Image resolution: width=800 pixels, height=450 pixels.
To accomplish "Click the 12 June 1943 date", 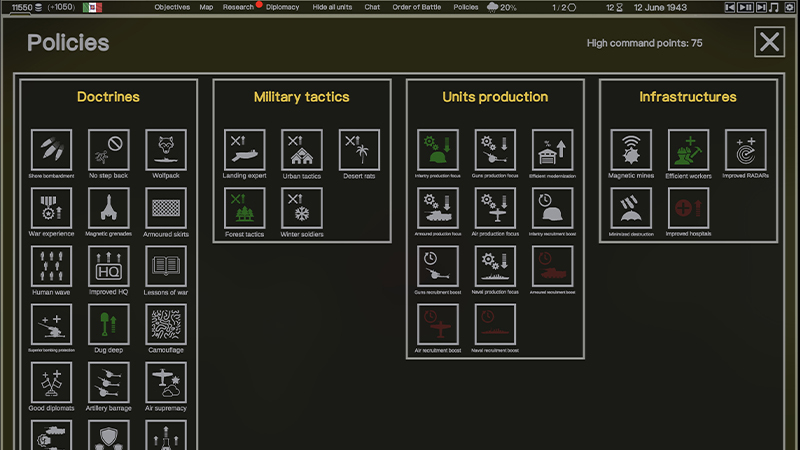I will click(x=660, y=7).
